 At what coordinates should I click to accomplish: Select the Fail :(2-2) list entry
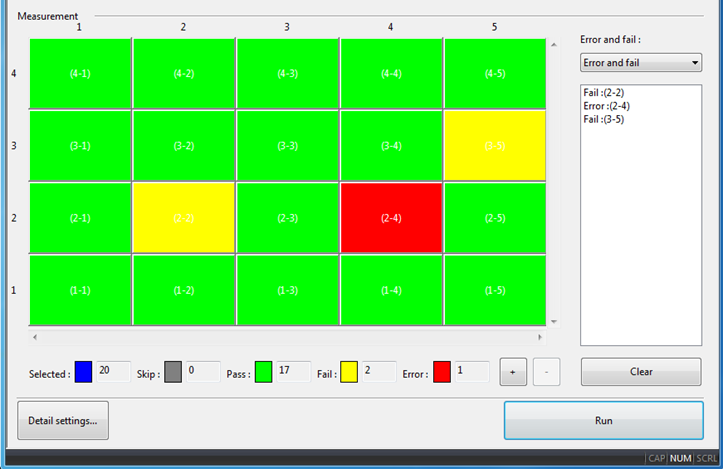[604, 93]
